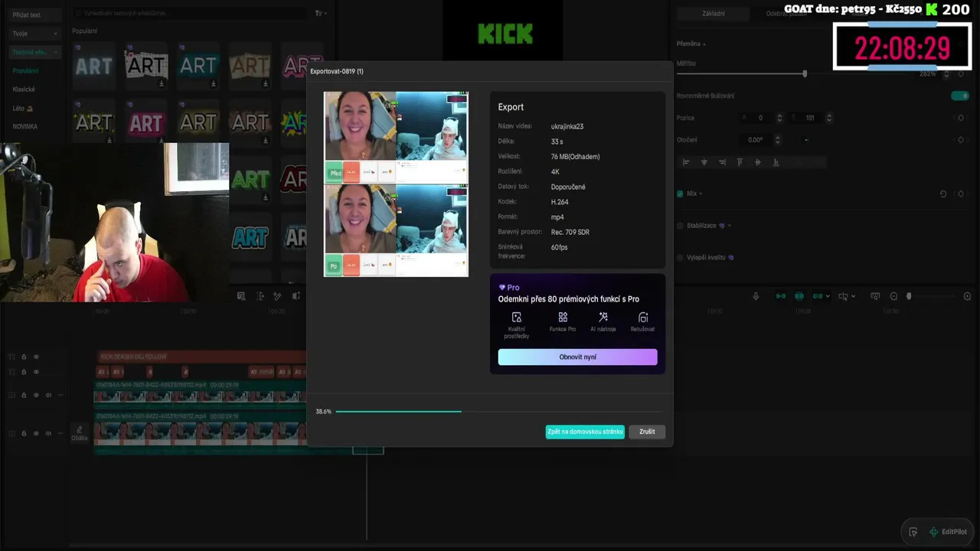Viewport: 980px width, 551px height.
Task: Enable the Stabilizace checkbox
Action: (x=680, y=226)
